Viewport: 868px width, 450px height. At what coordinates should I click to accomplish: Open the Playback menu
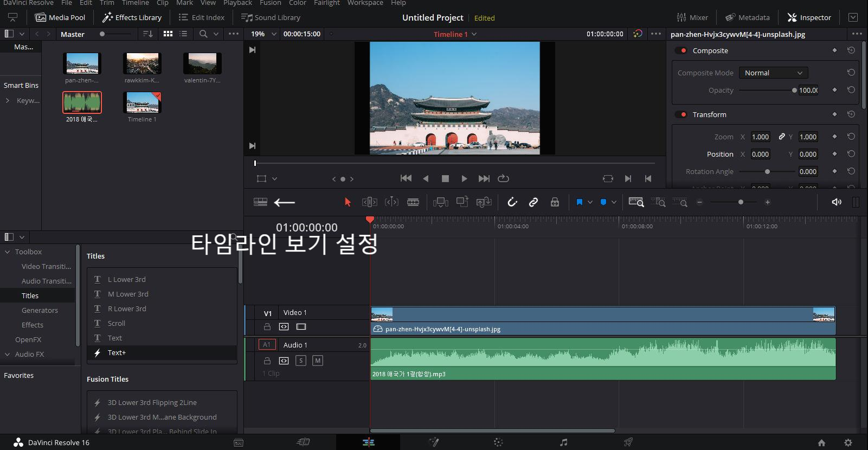coord(237,3)
